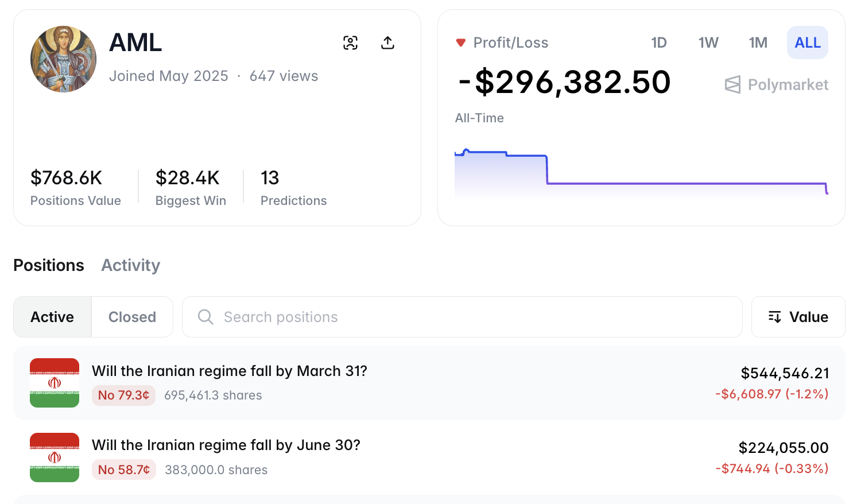Click the sort icon beside Value
The width and height of the screenshot is (853, 504).
pos(774,317)
